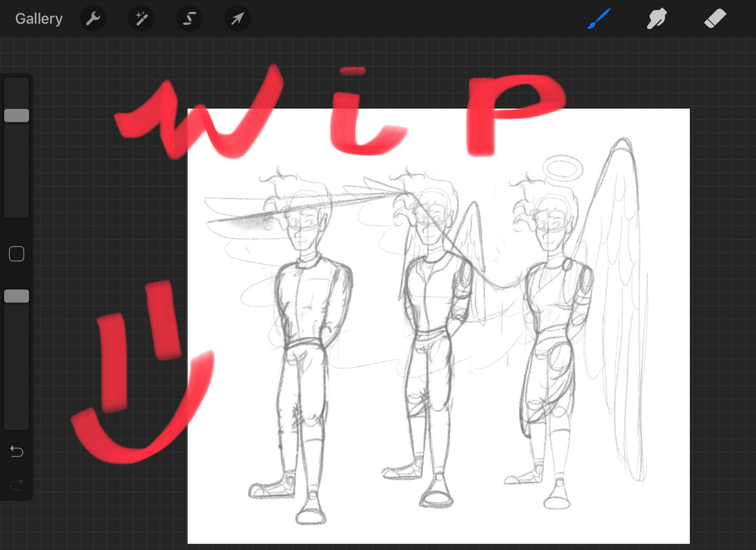Click the brush size slider handle
The image size is (756, 550).
click(x=17, y=115)
